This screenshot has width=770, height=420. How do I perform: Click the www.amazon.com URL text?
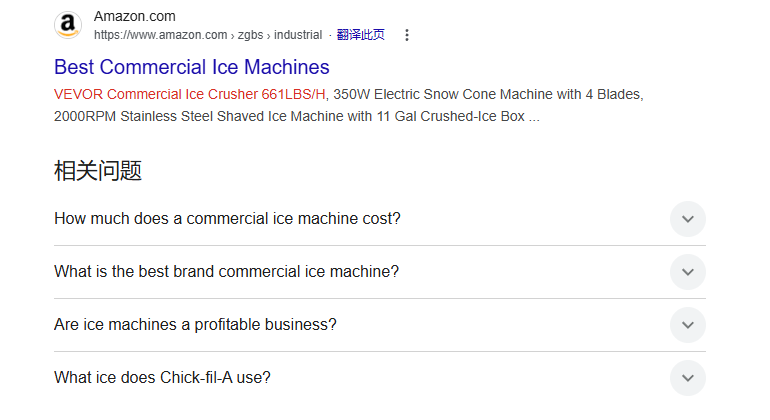160,35
